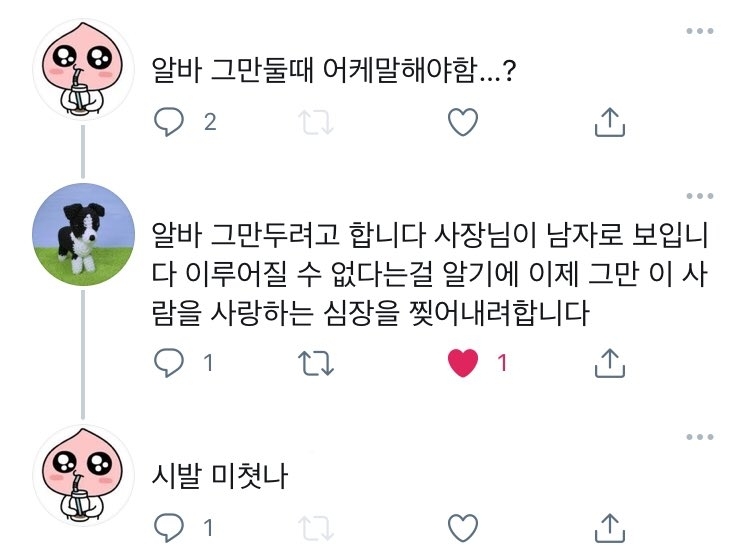The width and height of the screenshot is (750, 553).
Task: Open more options for last tweet
Action: tap(700, 437)
